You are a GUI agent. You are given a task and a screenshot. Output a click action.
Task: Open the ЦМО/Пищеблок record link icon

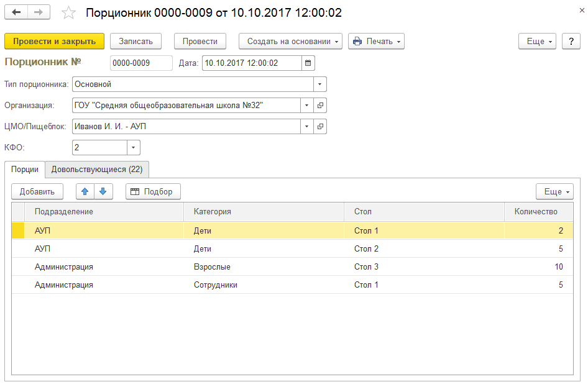[320, 126]
